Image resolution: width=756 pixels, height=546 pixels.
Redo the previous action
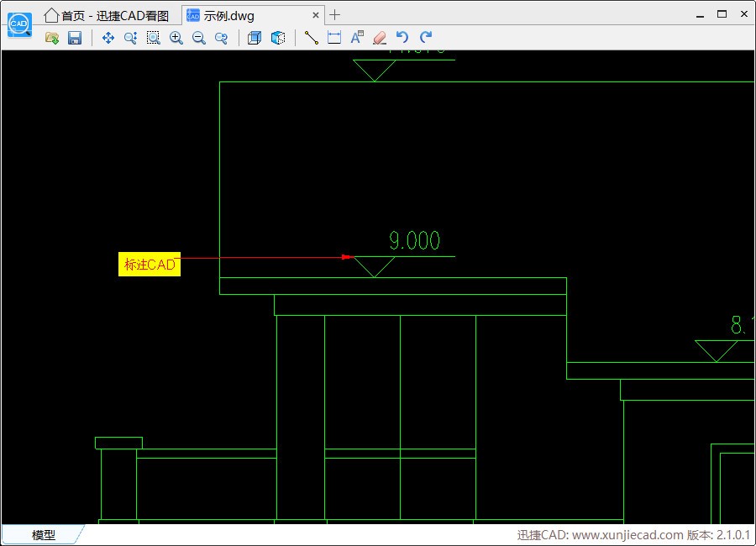pos(426,38)
